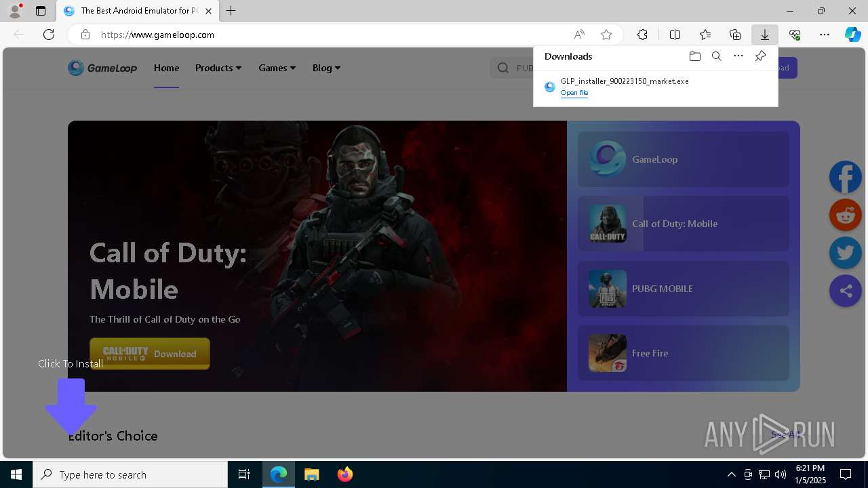Expand the Products dropdown menu
Viewport: 868px width, 488px height.
coord(218,68)
